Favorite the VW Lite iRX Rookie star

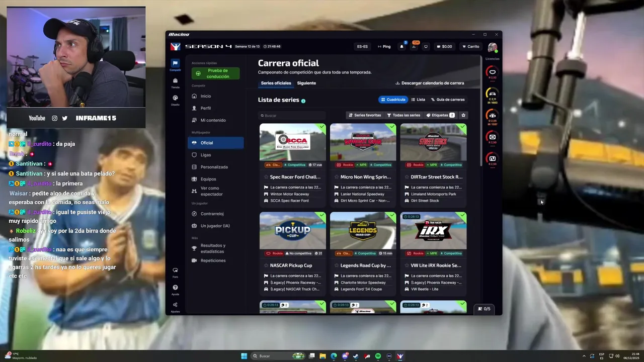(x=407, y=265)
